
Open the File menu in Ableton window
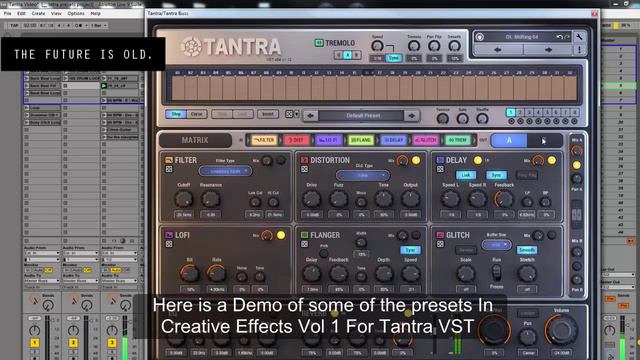click(8, 13)
